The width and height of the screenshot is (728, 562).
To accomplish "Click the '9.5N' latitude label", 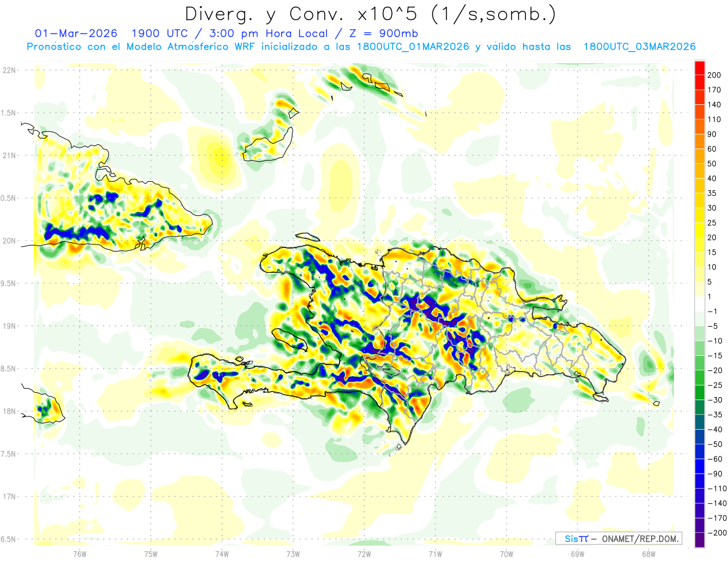I will [8, 284].
